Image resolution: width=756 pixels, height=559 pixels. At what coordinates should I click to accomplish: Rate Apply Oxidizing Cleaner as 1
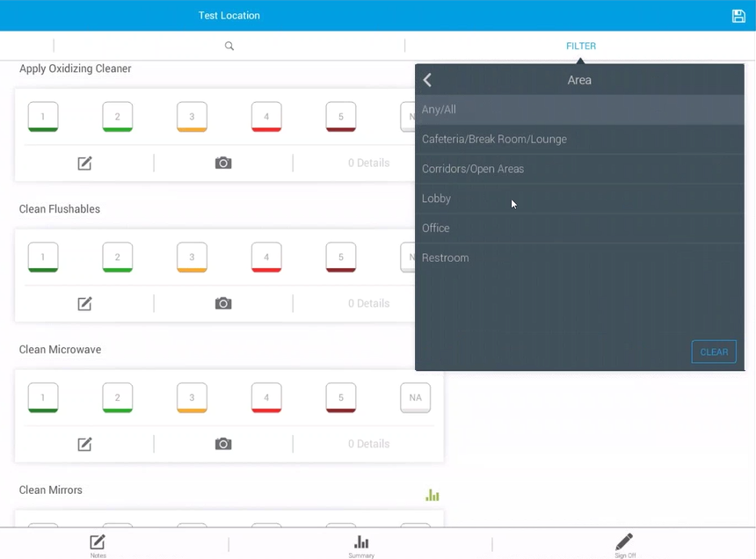coord(43,117)
